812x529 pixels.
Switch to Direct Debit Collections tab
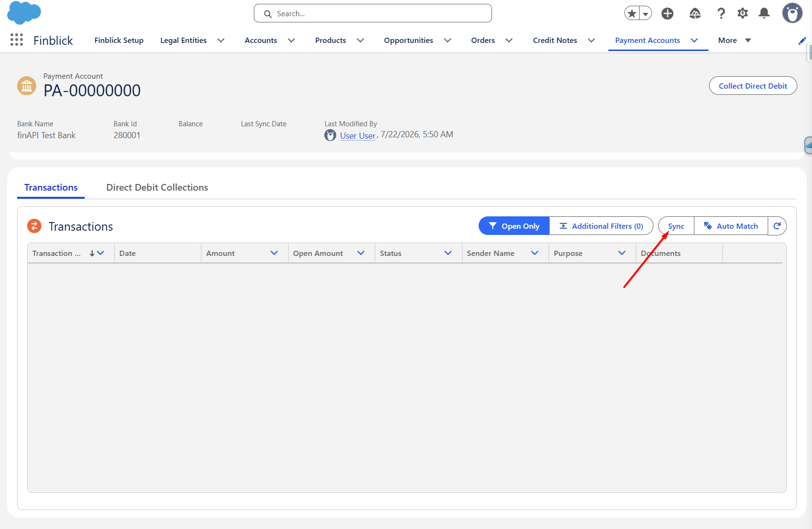[157, 187]
